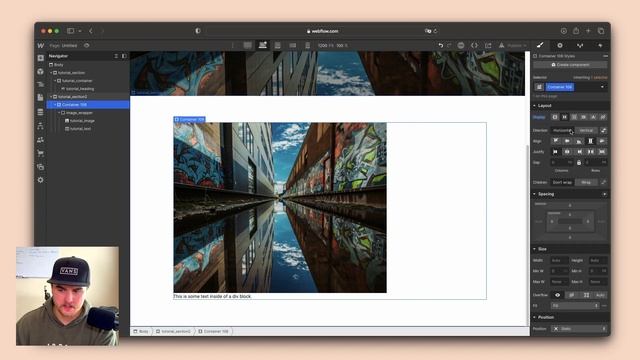Set display to Flex
This screenshot has height=360, width=640.
tap(564, 117)
